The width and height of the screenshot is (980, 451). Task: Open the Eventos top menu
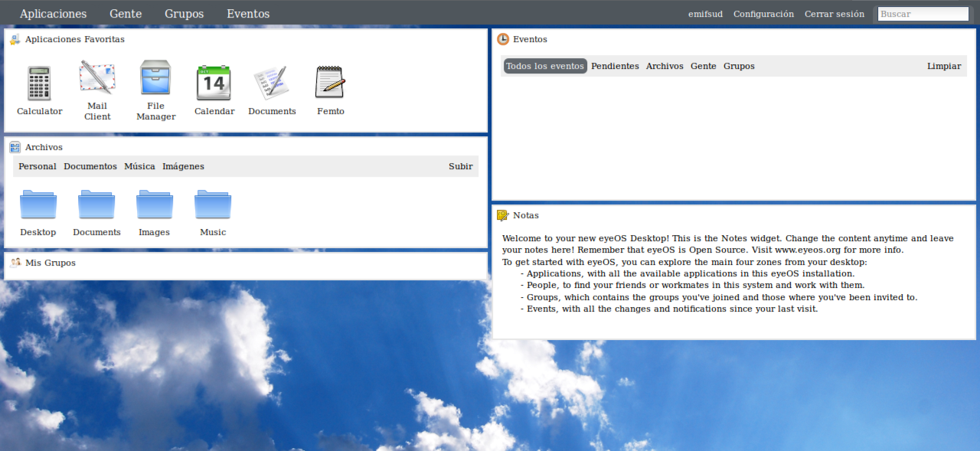[x=248, y=14]
